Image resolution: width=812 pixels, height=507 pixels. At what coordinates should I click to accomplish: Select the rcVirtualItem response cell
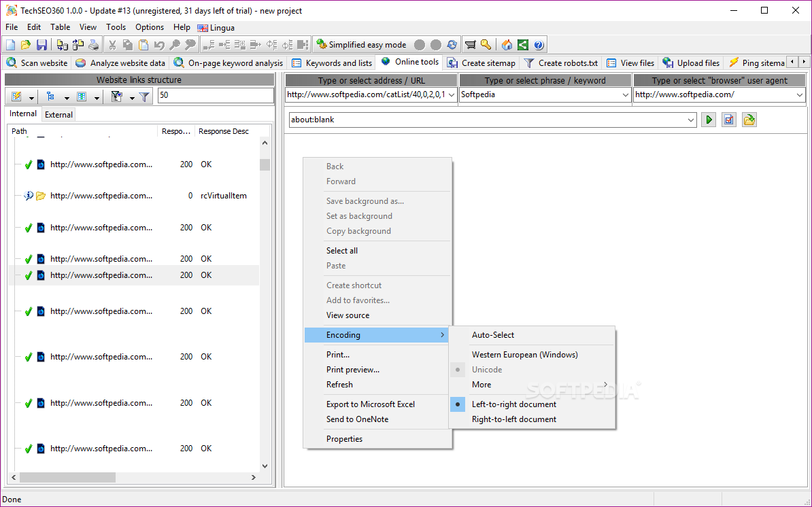[x=223, y=196]
